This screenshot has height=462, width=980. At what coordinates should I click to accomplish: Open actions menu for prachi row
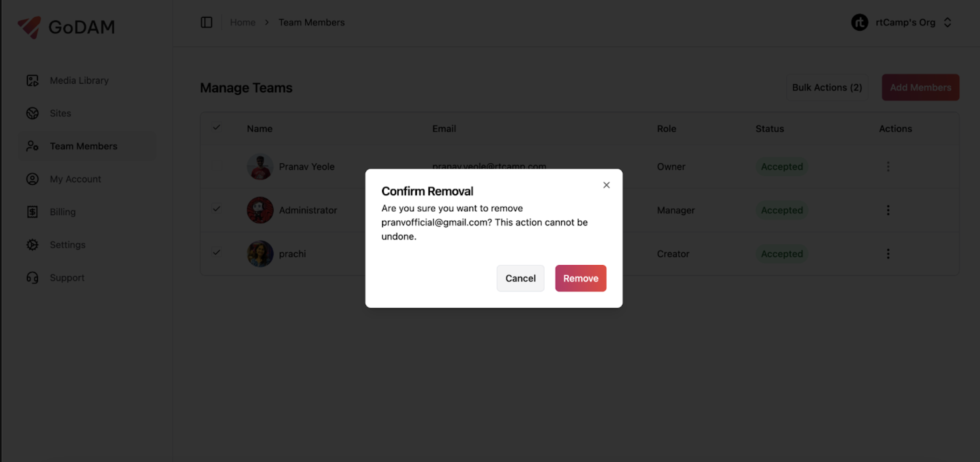coord(888,254)
